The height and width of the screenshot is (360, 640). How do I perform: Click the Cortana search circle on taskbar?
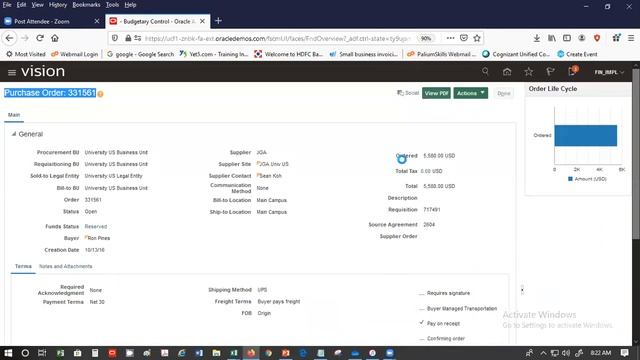[x=25, y=353]
